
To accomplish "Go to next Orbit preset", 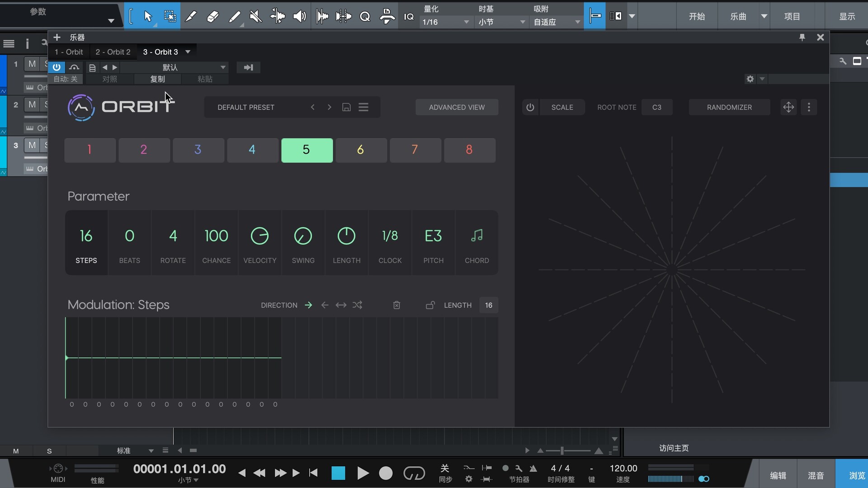I will point(329,107).
